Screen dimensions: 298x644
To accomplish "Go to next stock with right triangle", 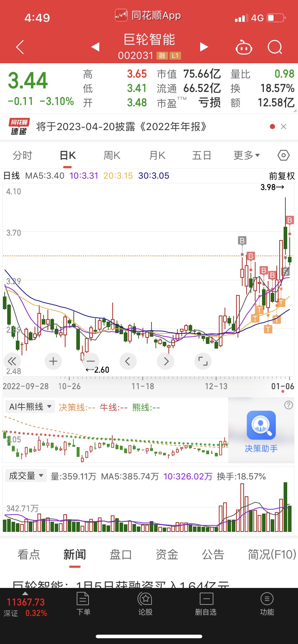I will (x=204, y=47).
